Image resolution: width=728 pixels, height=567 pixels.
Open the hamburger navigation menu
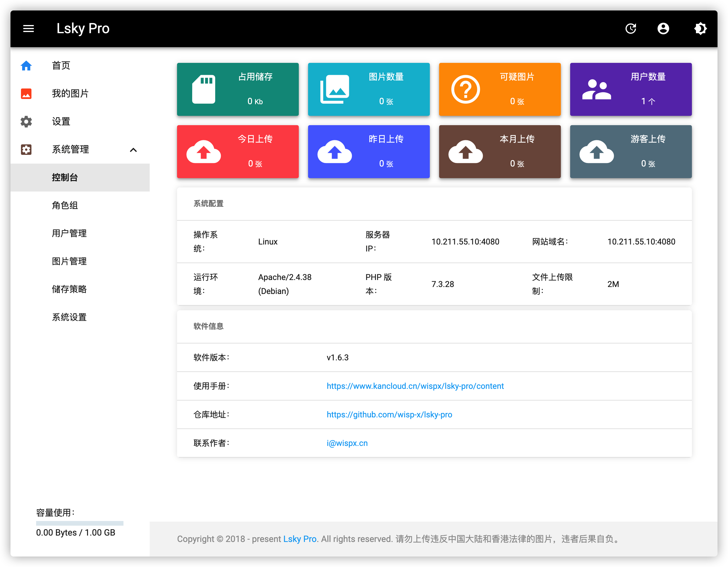click(x=28, y=29)
